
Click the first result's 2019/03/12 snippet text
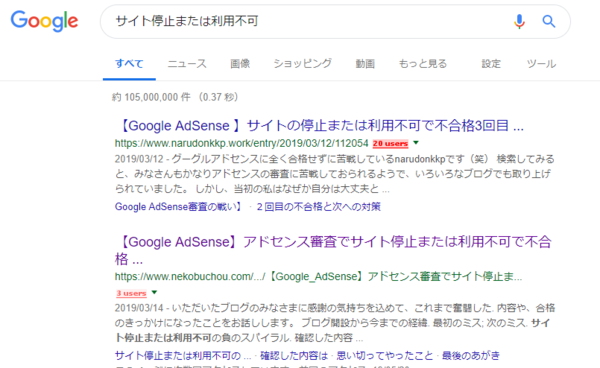point(335,174)
